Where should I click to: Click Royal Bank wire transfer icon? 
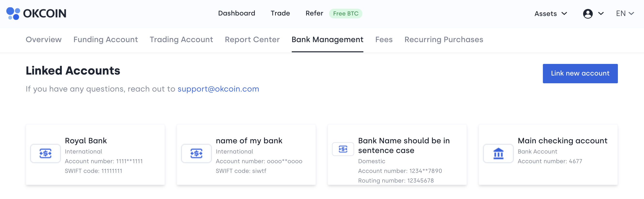tap(45, 153)
